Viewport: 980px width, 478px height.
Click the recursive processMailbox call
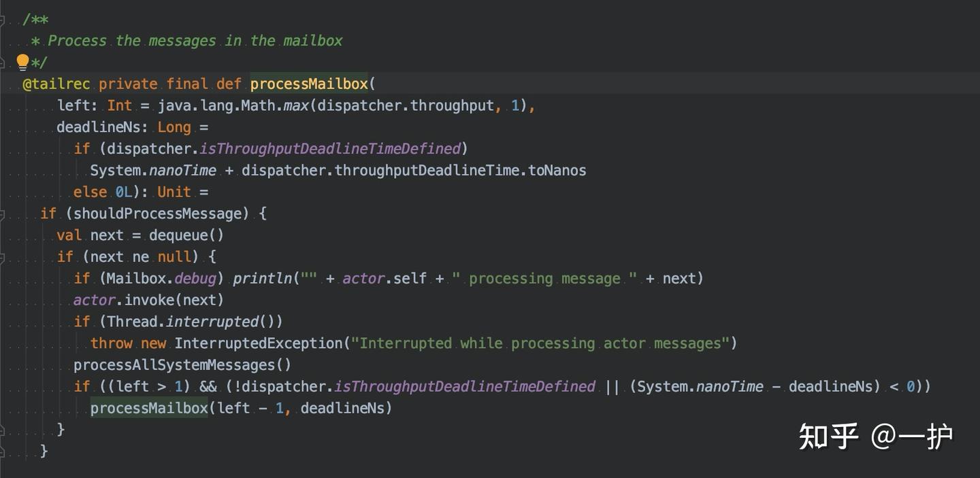(x=149, y=408)
